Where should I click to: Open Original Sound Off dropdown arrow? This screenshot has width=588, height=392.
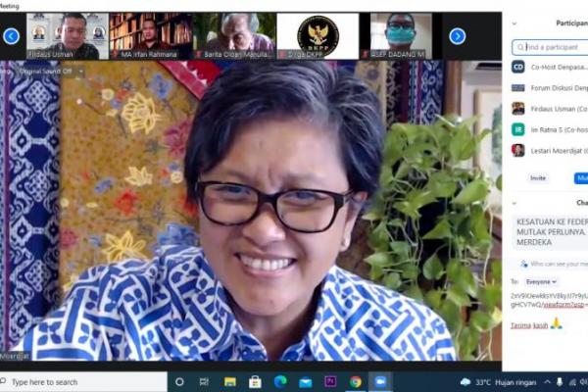(x=81, y=72)
